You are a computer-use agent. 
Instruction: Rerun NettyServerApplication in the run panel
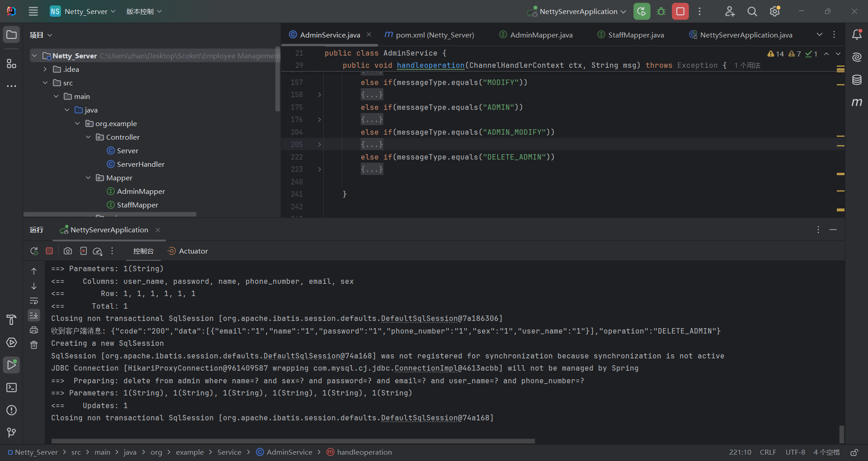pyautogui.click(x=34, y=251)
